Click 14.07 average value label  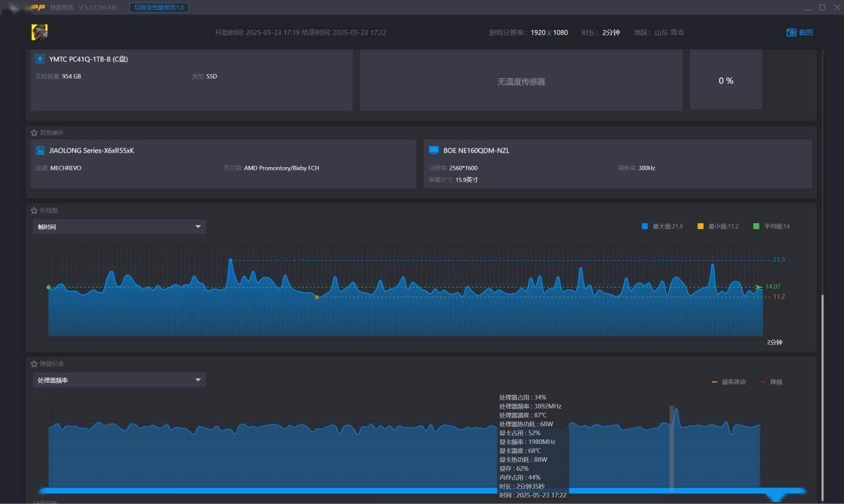773,287
